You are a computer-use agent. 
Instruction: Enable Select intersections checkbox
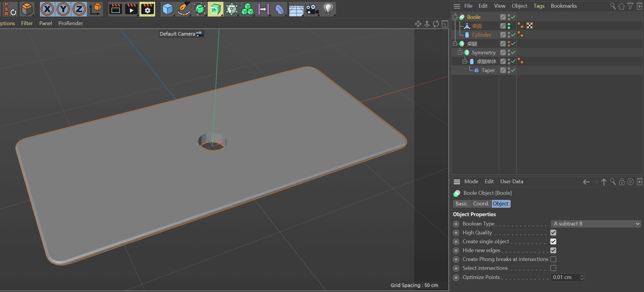click(x=553, y=268)
